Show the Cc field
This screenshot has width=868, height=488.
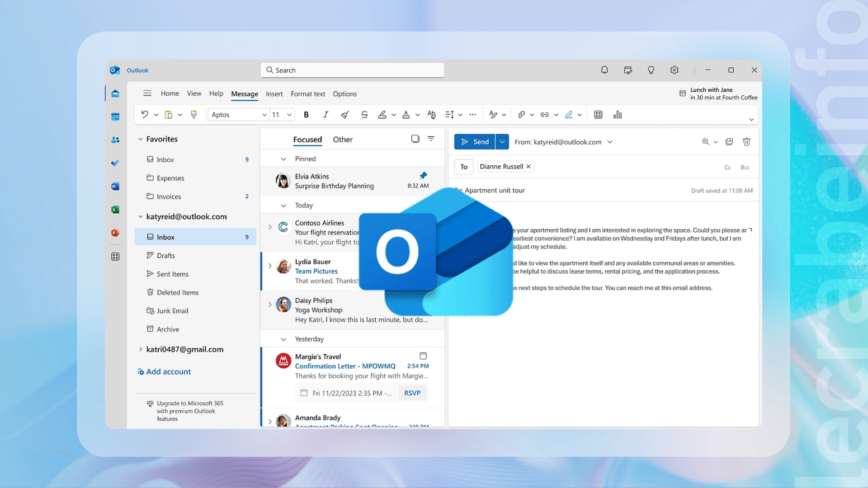point(728,168)
